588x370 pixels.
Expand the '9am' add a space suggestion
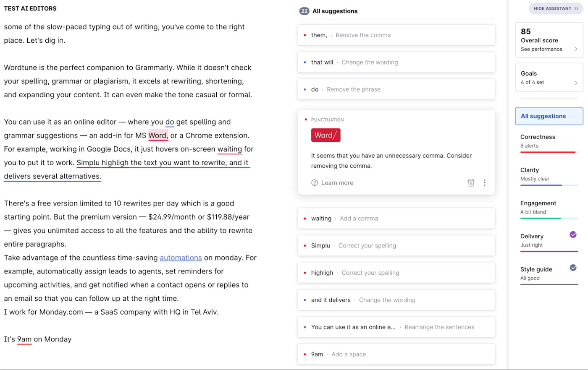(396, 354)
